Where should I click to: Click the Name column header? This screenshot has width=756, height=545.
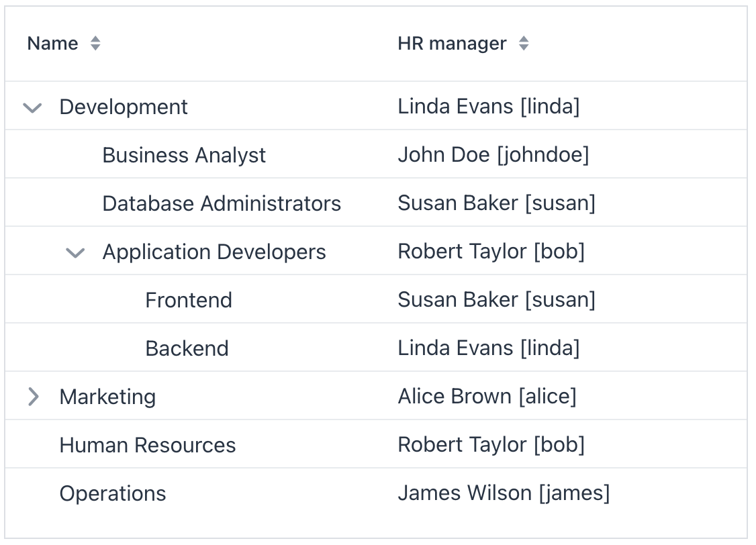(52, 43)
